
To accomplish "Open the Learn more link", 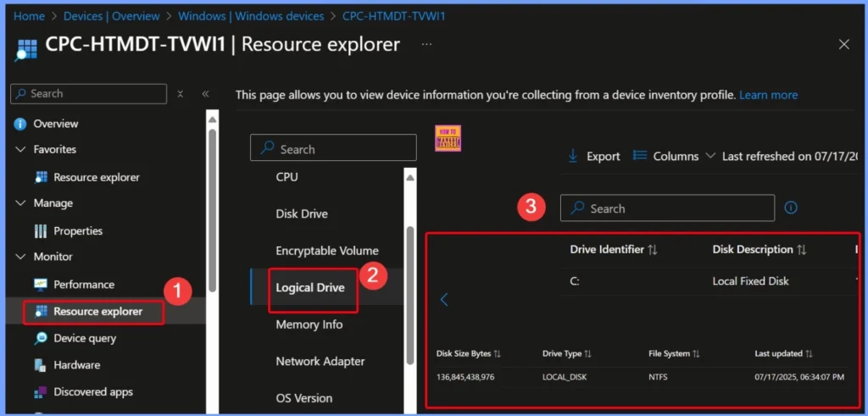I will (x=768, y=95).
